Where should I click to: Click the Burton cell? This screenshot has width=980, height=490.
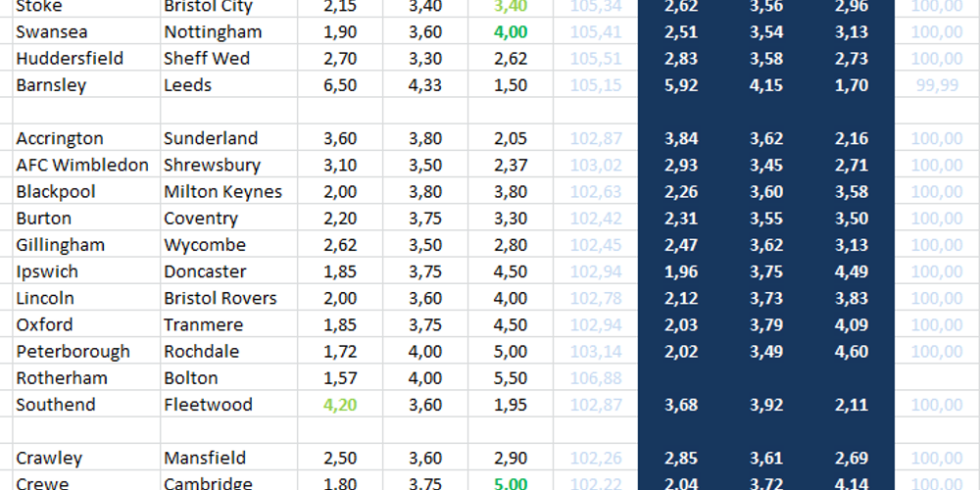pos(86,219)
